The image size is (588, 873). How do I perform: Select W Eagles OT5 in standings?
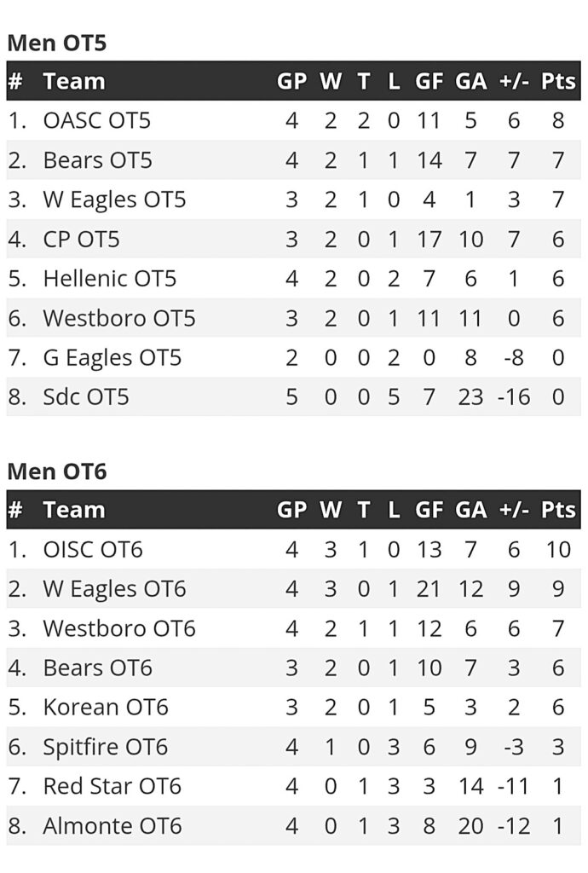click(x=114, y=199)
